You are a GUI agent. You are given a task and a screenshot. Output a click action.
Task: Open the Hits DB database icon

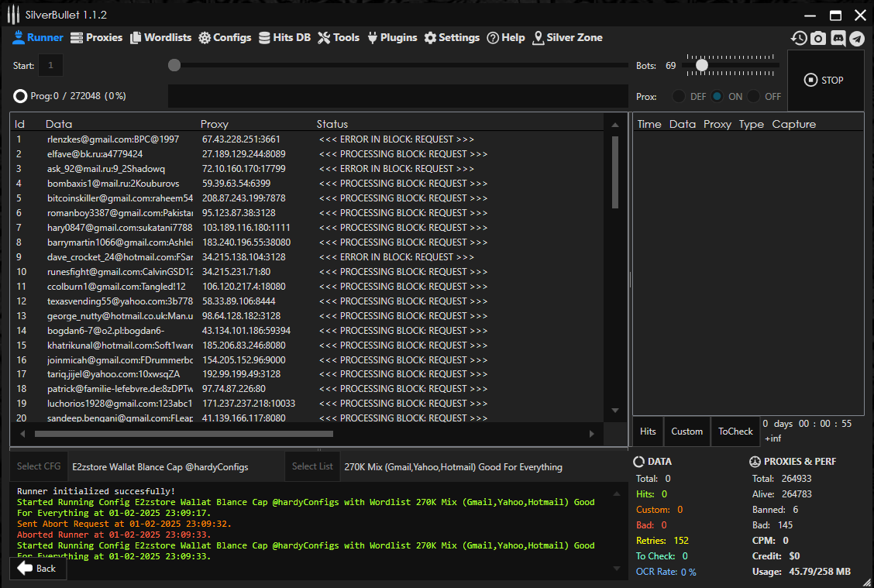[x=265, y=37]
